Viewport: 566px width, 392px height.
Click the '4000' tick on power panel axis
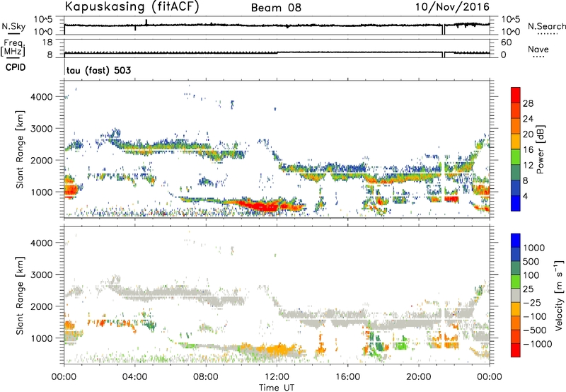pos(41,97)
